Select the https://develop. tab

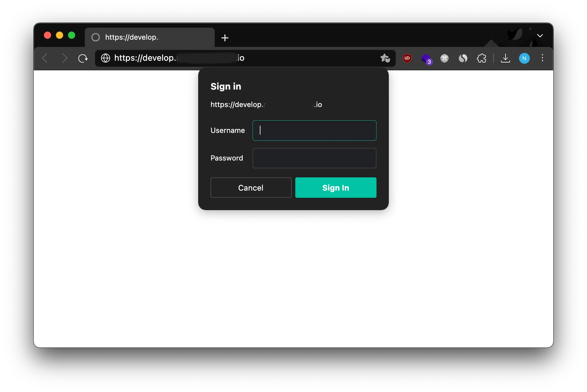(x=150, y=37)
